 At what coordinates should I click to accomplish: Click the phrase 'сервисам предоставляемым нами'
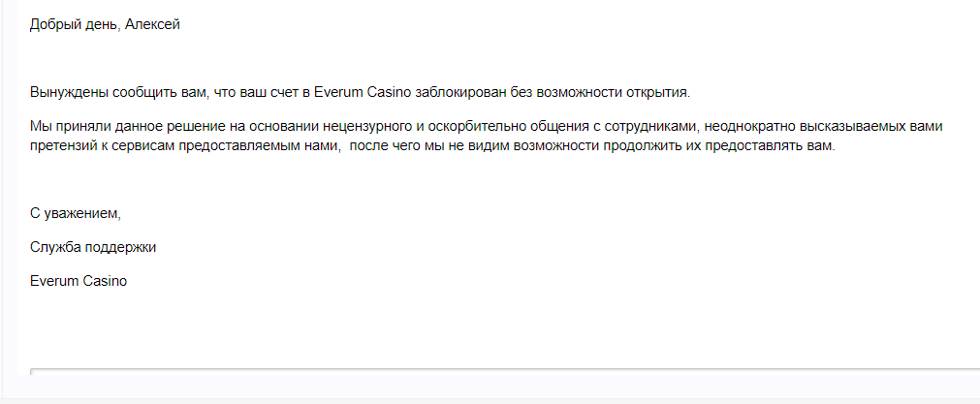point(223,147)
